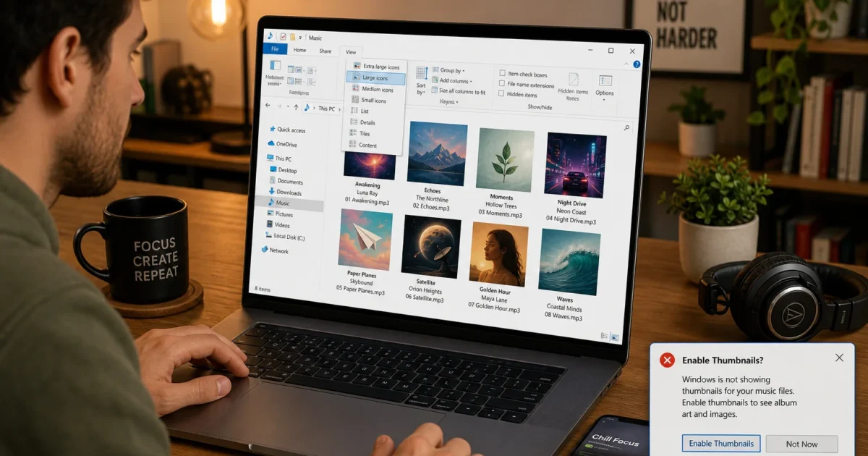868x456 pixels.
Task: Open the Share ribbon tab
Action: point(325,51)
